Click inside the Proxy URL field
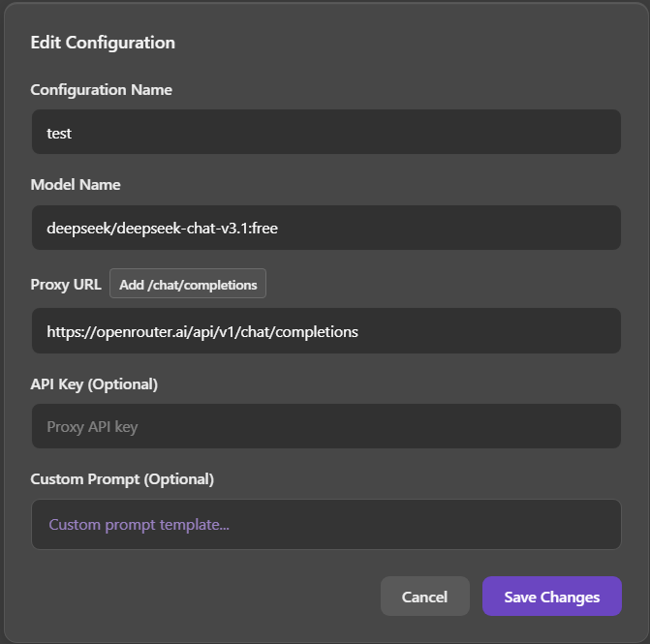Viewport: 650px width, 644px height. click(x=325, y=331)
